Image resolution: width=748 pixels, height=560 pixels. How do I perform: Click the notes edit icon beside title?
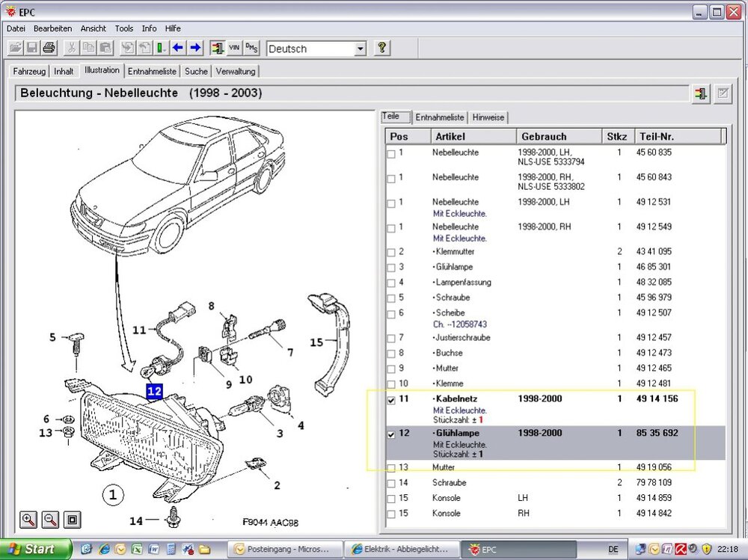pos(723,93)
